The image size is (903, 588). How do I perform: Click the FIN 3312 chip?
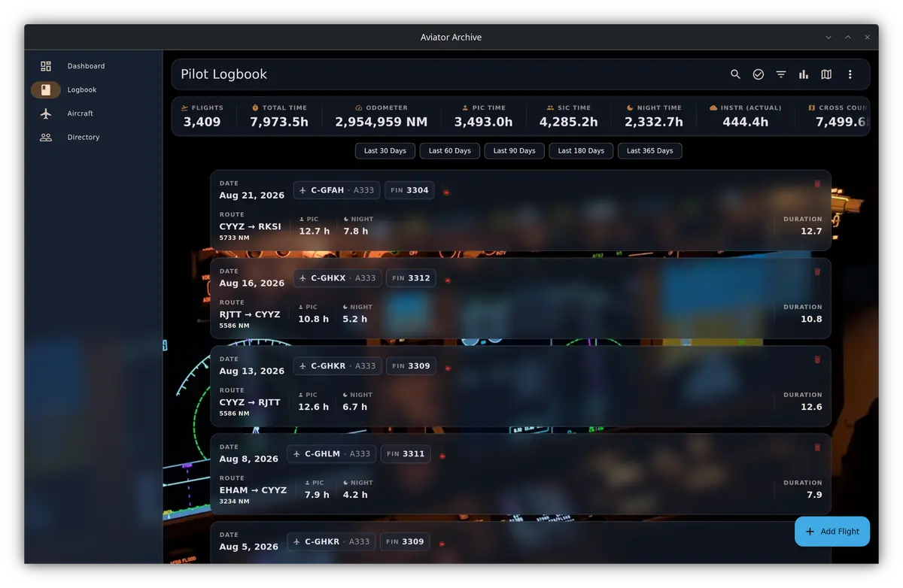coord(411,278)
